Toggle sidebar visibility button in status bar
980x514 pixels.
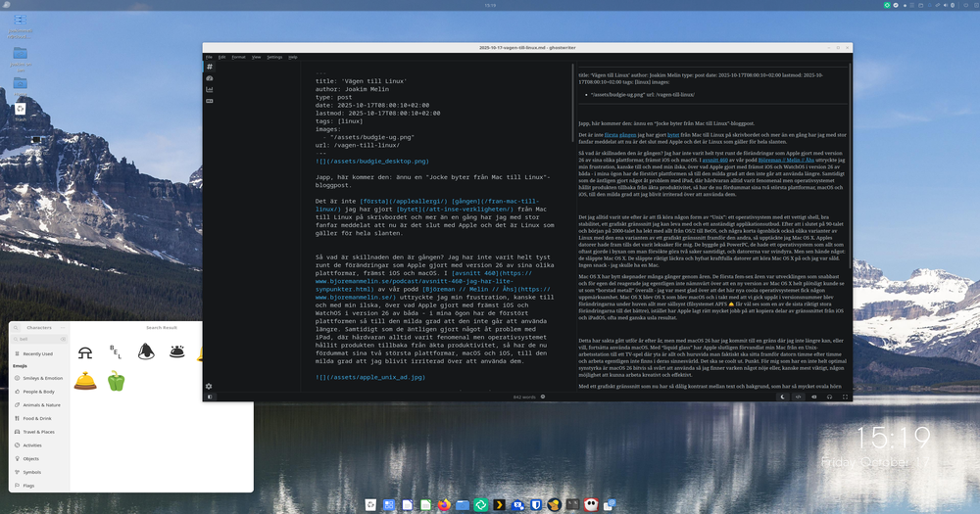coord(210,397)
